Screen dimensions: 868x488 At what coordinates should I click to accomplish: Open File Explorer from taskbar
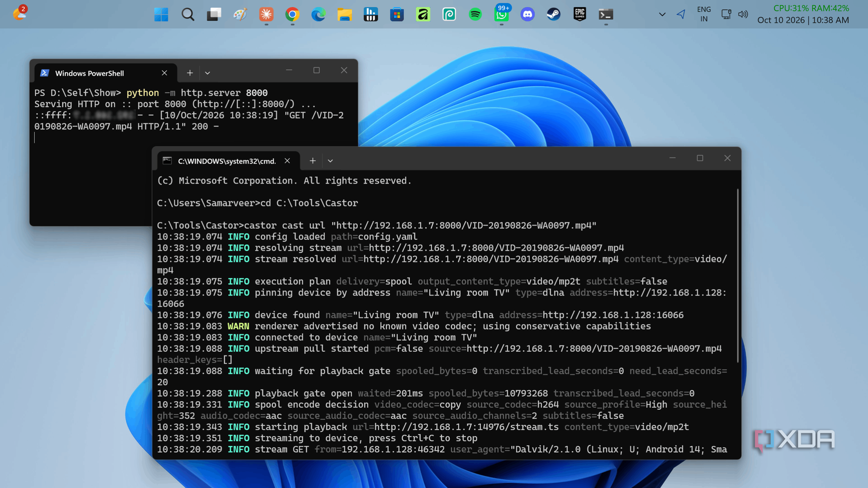point(345,14)
